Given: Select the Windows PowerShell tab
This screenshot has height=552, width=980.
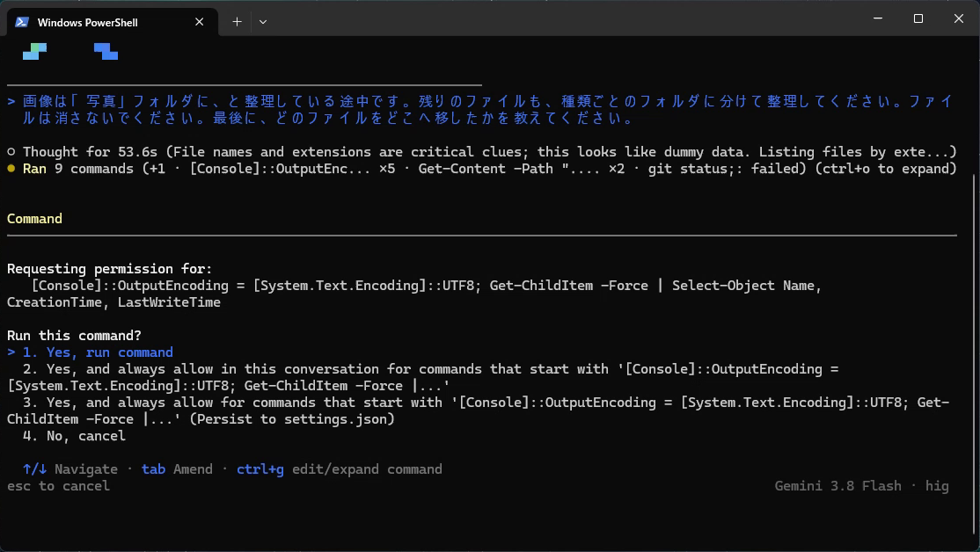Looking at the screenshot, I should point(113,22).
